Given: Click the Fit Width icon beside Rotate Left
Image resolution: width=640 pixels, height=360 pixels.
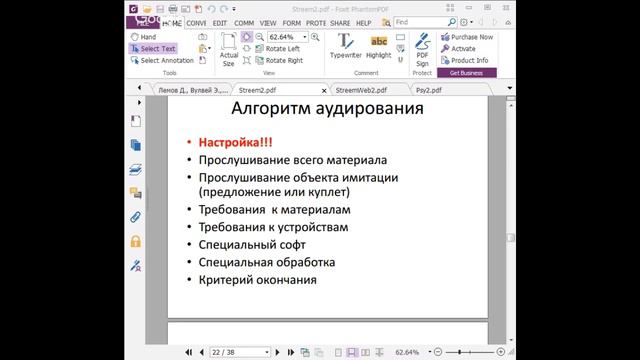Looking at the screenshot, I should coord(247,49).
